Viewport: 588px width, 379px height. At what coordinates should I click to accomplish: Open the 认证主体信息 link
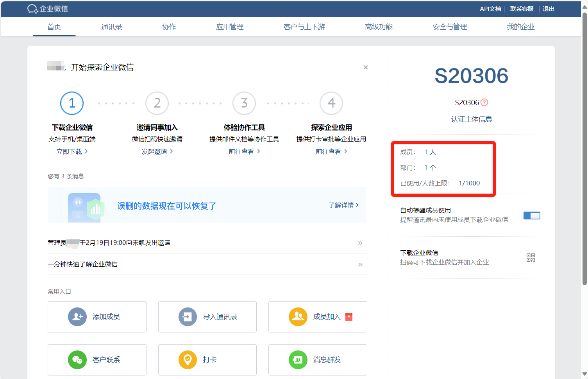click(x=472, y=119)
